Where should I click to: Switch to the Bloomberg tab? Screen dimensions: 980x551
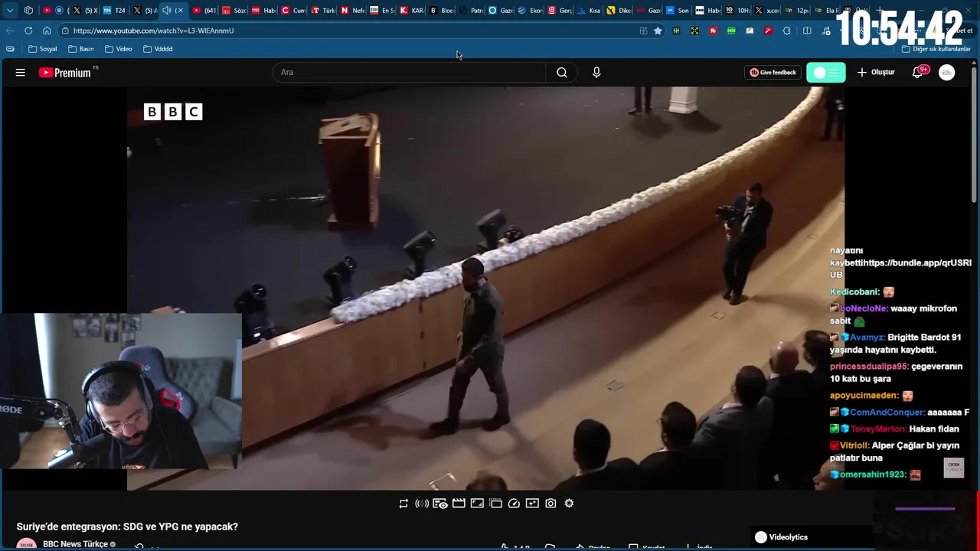(442, 10)
